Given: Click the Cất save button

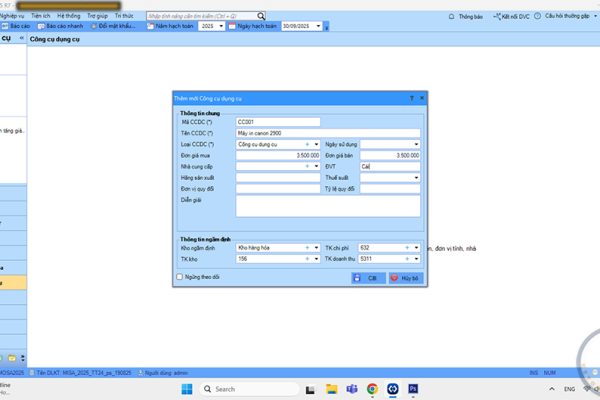Looking at the screenshot, I should (x=367, y=277).
